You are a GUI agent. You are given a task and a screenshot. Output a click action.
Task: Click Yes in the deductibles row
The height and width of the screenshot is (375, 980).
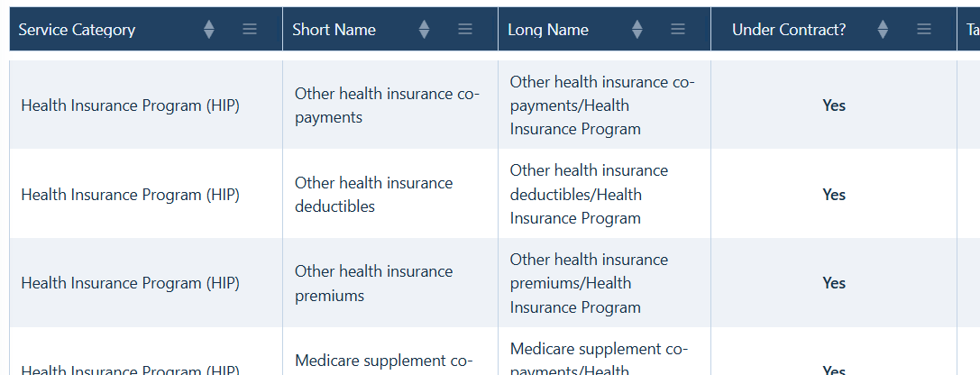coord(834,195)
